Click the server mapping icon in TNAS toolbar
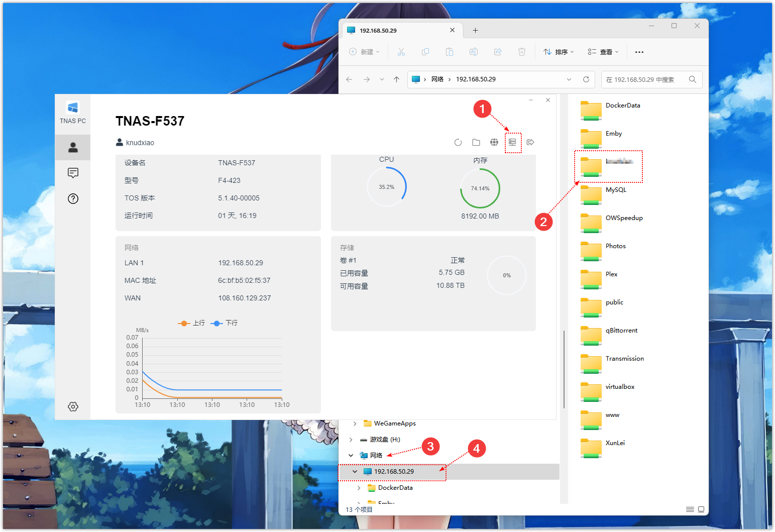775x532 pixels. coord(512,142)
